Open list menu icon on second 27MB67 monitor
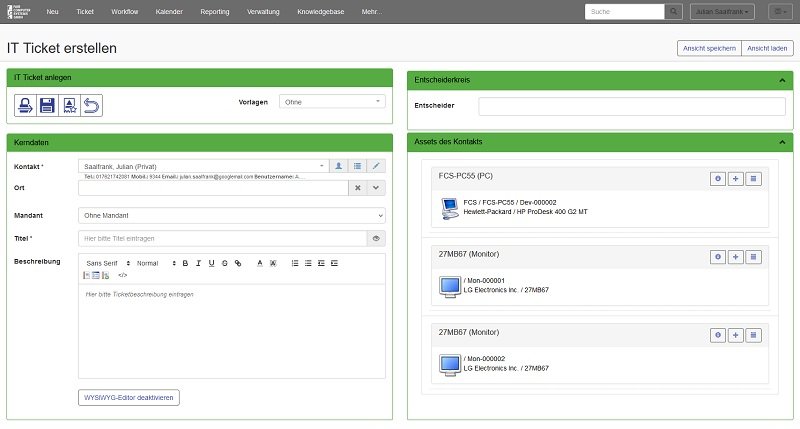This screenshot has width=800, height=429. pyautogui.click(x=755, y=334)
